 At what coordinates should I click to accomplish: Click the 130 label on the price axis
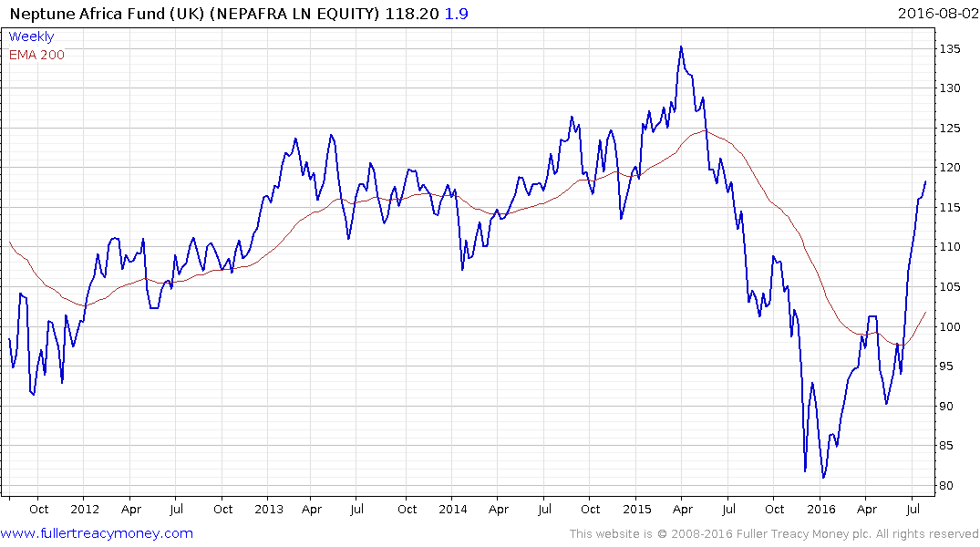click(x=950, y=88)
